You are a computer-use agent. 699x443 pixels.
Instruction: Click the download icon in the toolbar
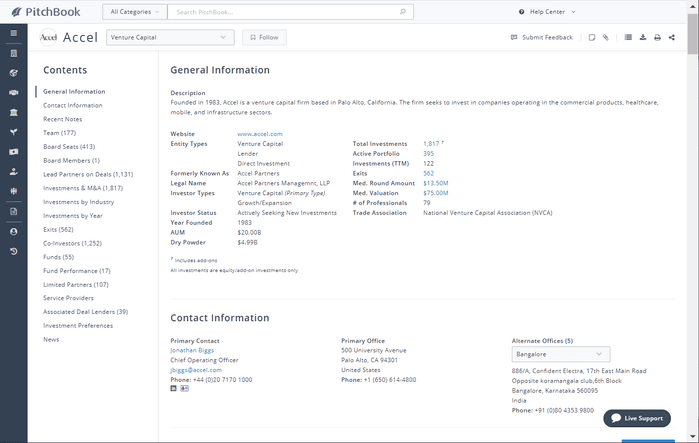pyautogui.click(x=642, y=37)
